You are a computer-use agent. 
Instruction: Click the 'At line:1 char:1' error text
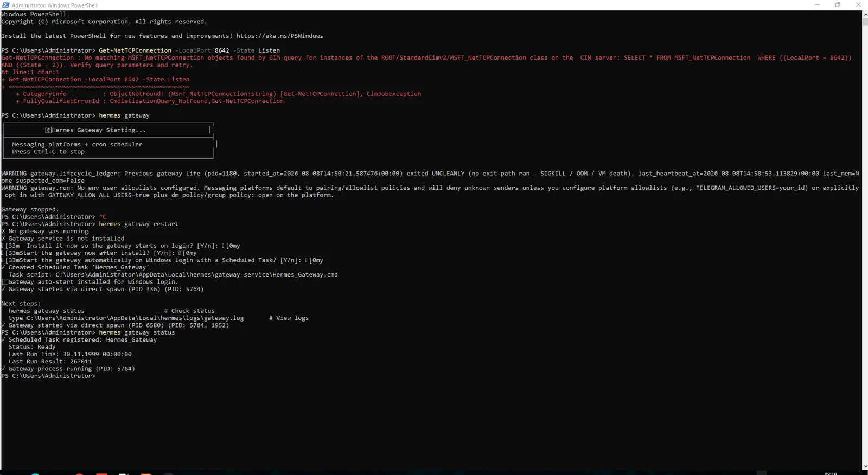pos(30,72)
